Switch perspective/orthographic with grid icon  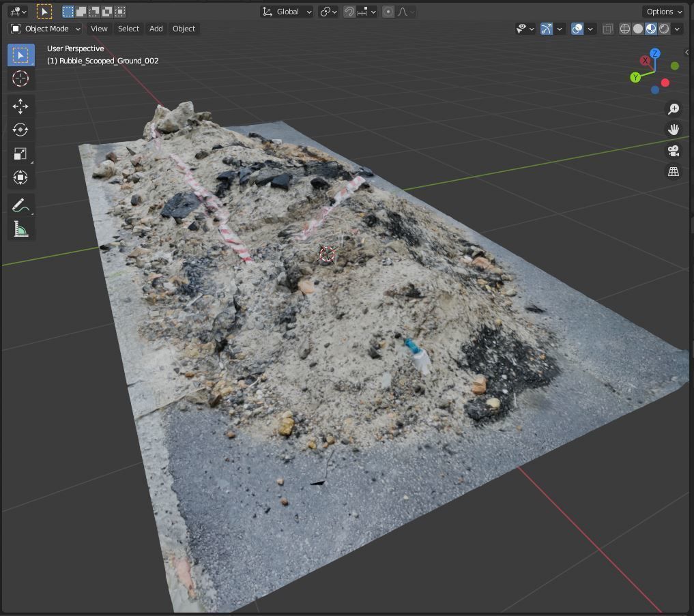coord(674,172)
